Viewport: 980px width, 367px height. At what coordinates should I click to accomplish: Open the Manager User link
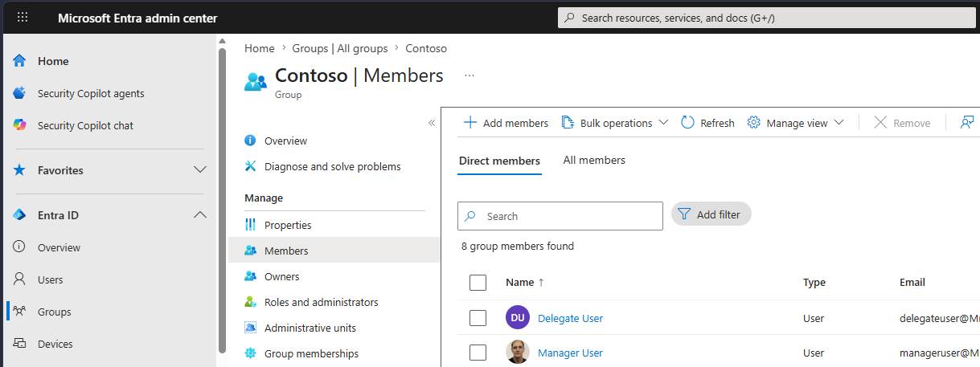click(x=570, y=353)
